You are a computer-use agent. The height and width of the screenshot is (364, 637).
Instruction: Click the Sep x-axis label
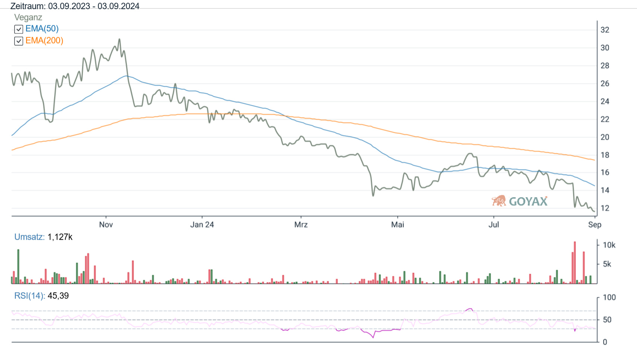coord(595,224)
